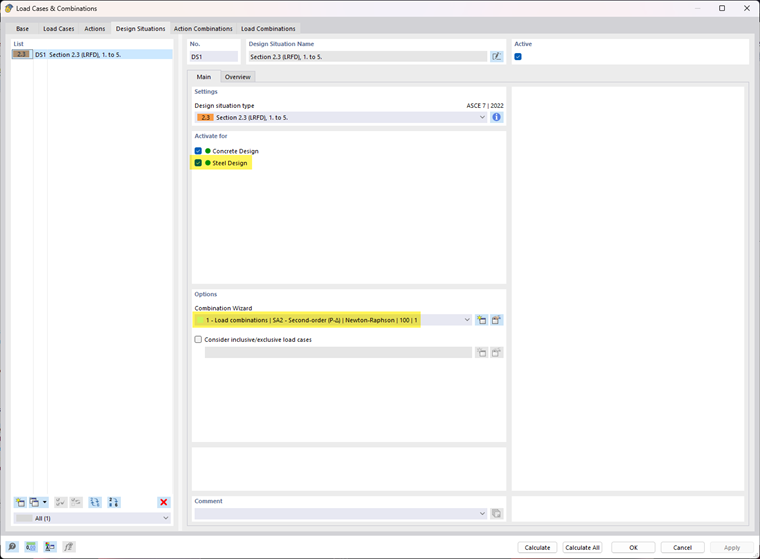Open units and decimal places icon
Image resolution: width=760 pixels, height=559 pixels.
tap(31, 547)
